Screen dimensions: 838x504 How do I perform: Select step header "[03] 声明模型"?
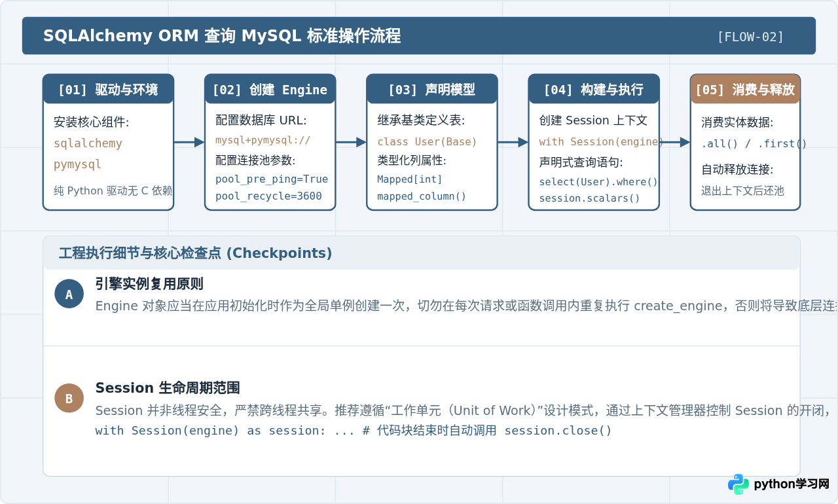(x=432, y=90)
